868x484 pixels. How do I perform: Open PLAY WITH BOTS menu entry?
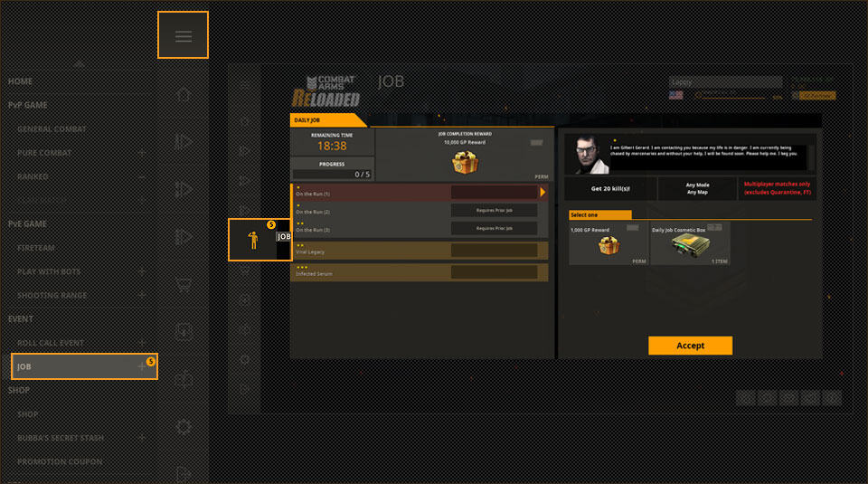tap(49, 272)
